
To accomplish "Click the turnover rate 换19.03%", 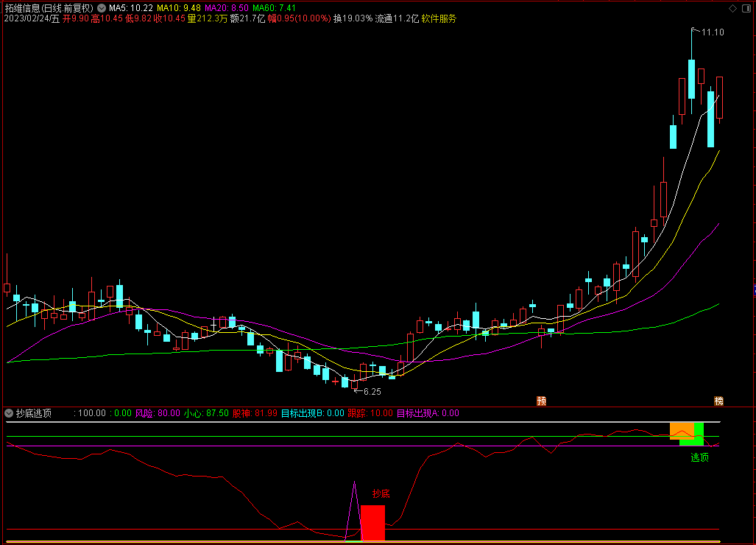I will pyautogui.click(x=353, y=19).
